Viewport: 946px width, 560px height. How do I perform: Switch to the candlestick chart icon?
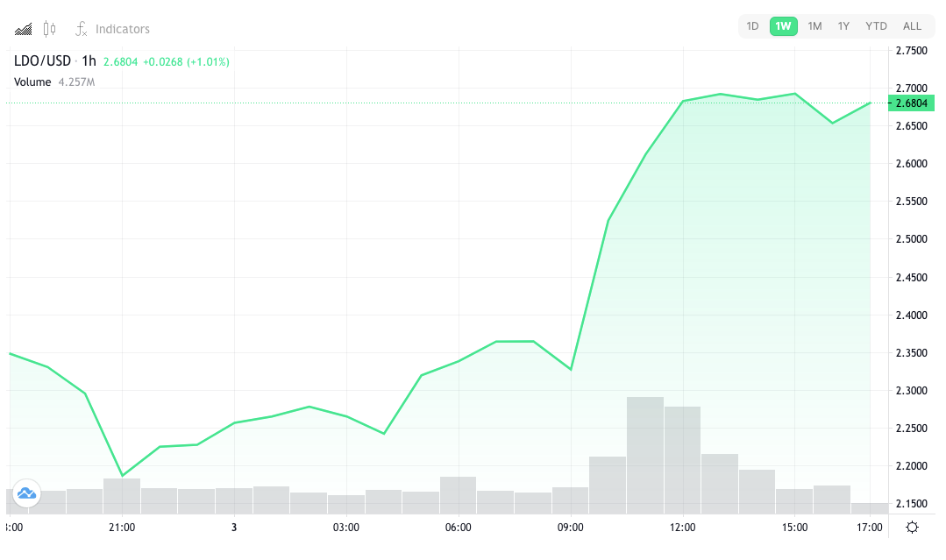coord(49,28)
